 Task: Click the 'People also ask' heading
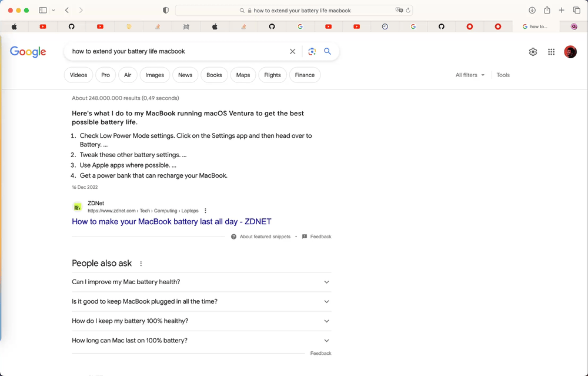(x=102, y=264)
